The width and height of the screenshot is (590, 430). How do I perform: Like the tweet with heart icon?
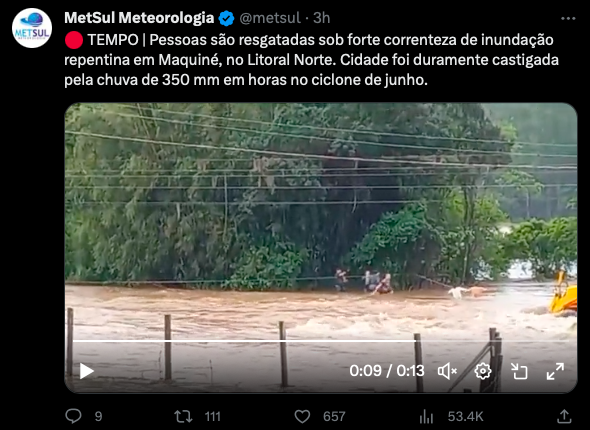302,416
